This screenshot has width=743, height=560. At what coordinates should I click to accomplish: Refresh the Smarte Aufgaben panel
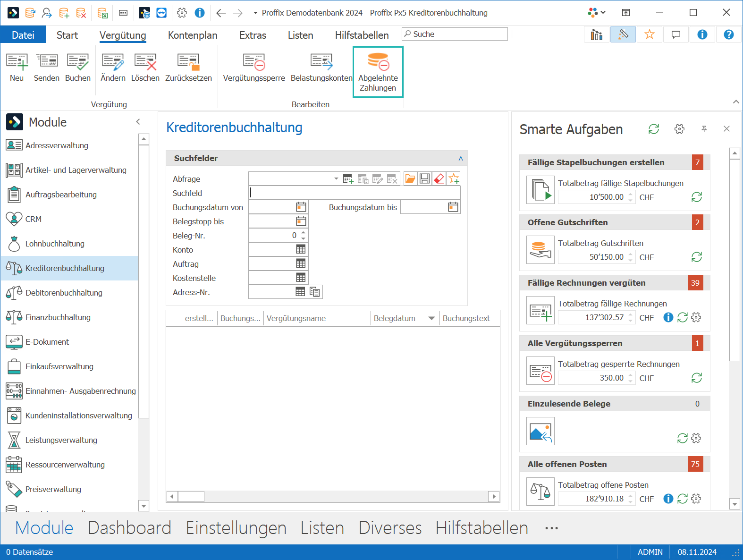tap(654, 129)
